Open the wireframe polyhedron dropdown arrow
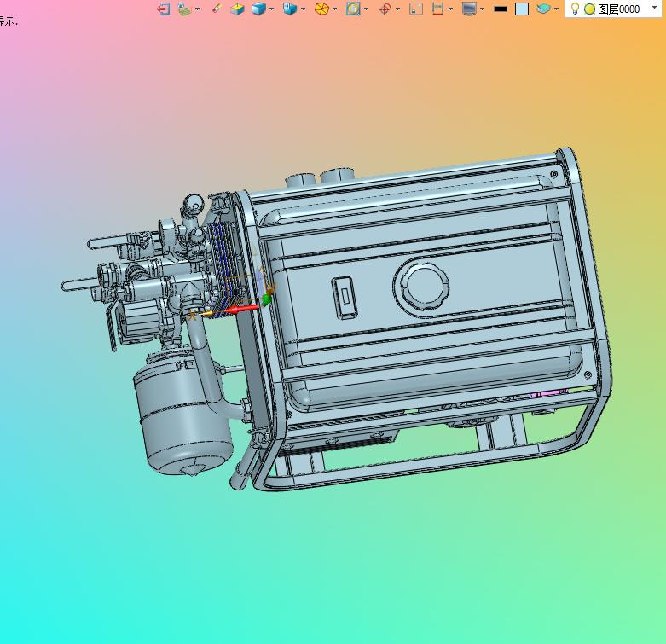Screen dimensions: 666x644 click(x=334, y=9)
